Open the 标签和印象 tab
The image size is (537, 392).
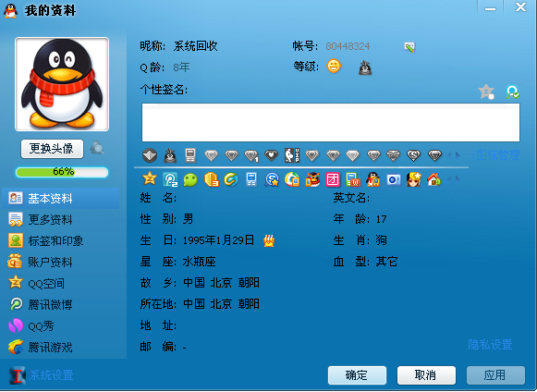[61, 241]
